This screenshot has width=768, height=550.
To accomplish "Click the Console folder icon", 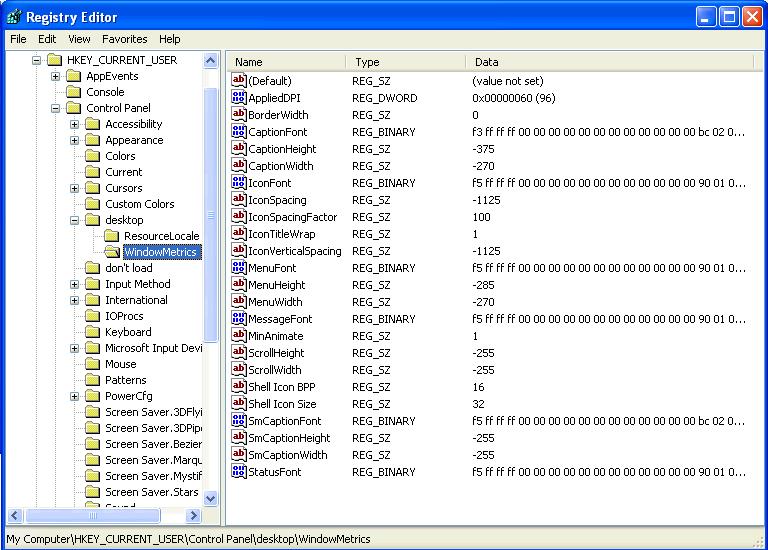I will coord(73,92).
